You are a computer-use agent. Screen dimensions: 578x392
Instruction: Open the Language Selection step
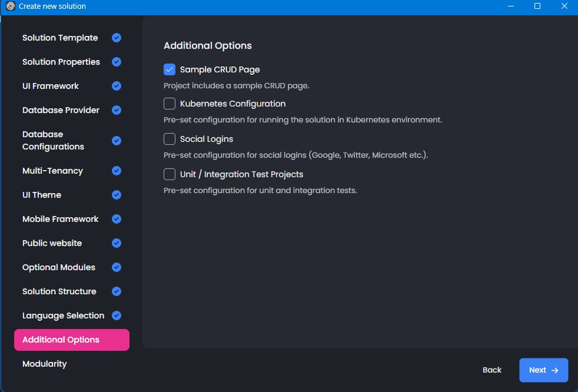click(x=63, y=315)
